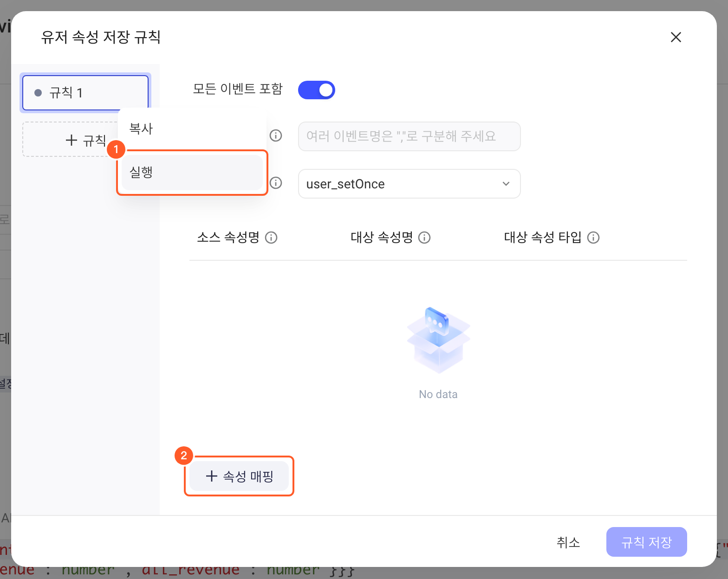Click the 모든 이벤트 포함 label
This screenshot has height=579, width=728.
click(x=238, y=89)
